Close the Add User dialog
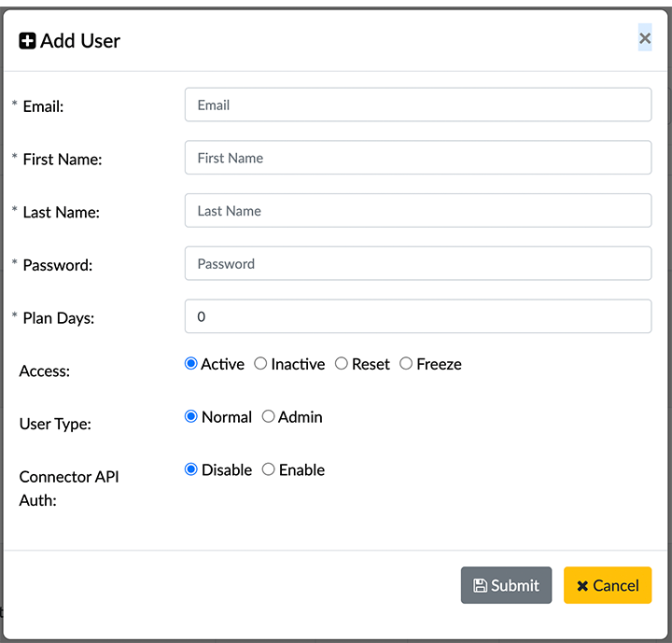Viewport: 672px width, 643px height. click(644, 38)
